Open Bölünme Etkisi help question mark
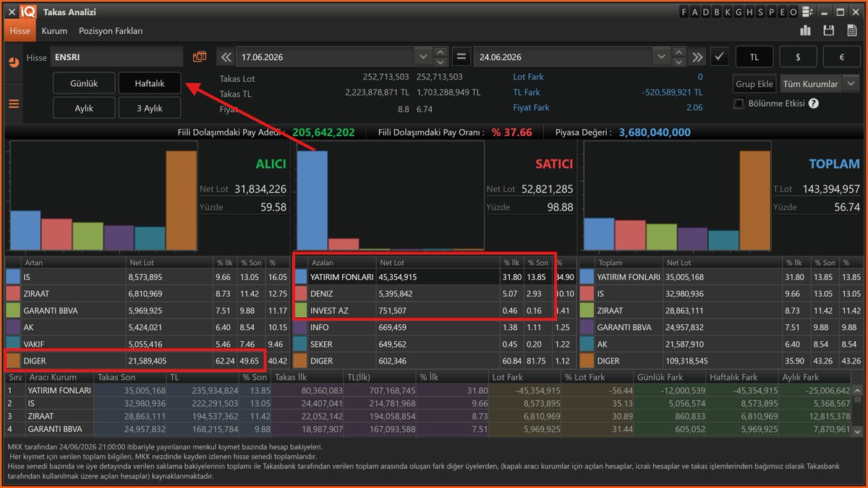Image resolution: width=868 pixels, height=488 pixels. [814, 104]
